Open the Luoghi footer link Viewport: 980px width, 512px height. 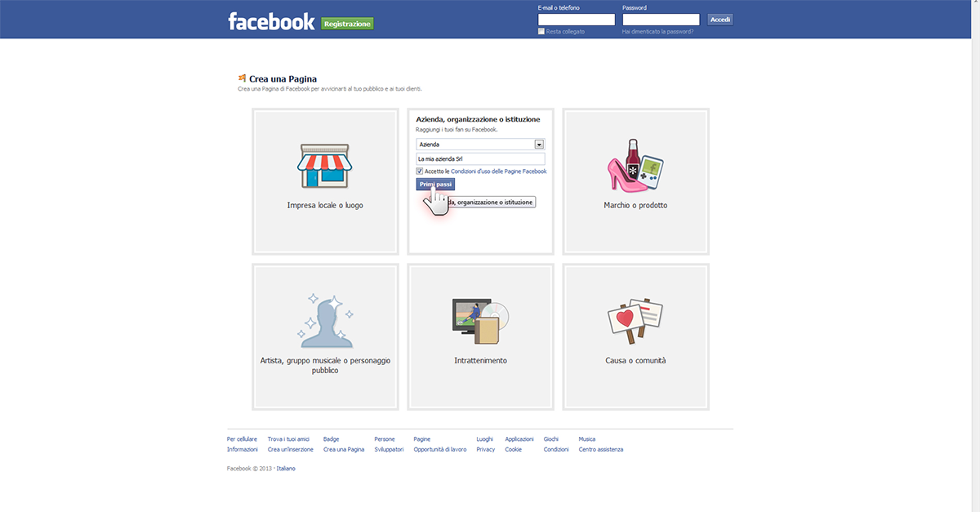click(x=485, y=439)
